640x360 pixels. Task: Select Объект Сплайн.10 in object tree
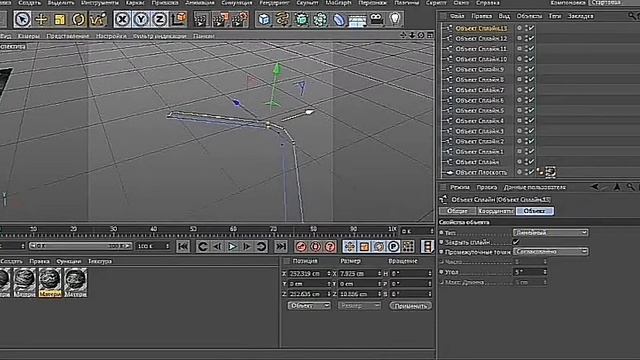481,59
